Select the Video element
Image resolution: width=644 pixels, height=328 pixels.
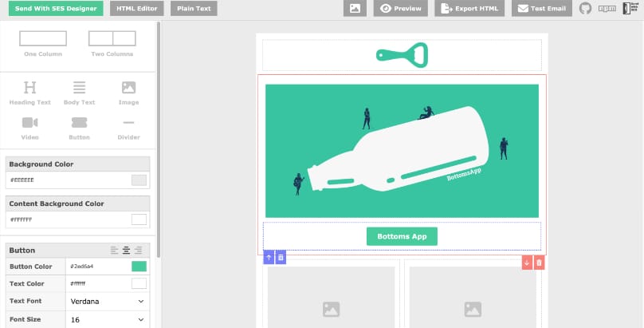(x=30, y=128)
